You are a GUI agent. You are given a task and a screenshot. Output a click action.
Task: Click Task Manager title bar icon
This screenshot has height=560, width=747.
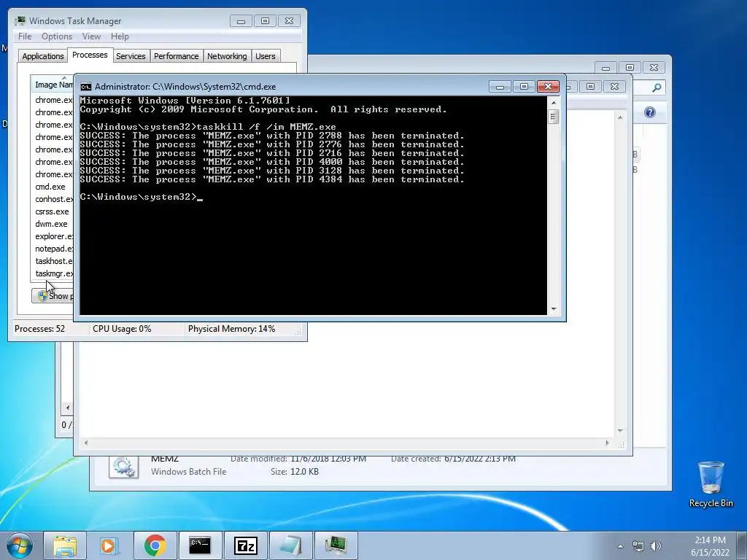[x=20, y=21]
